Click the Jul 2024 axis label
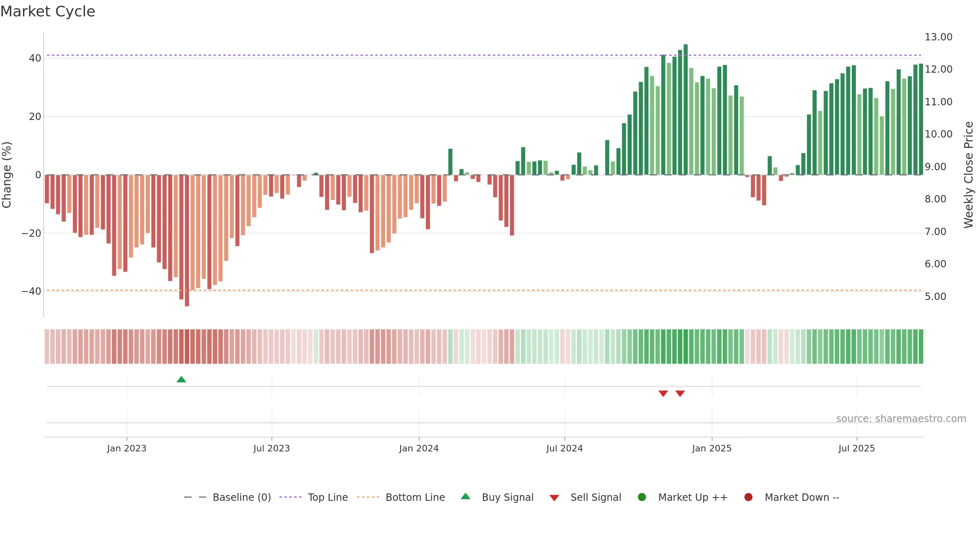The width and height of the screenshot is (980, 551). tap(565, 448)
